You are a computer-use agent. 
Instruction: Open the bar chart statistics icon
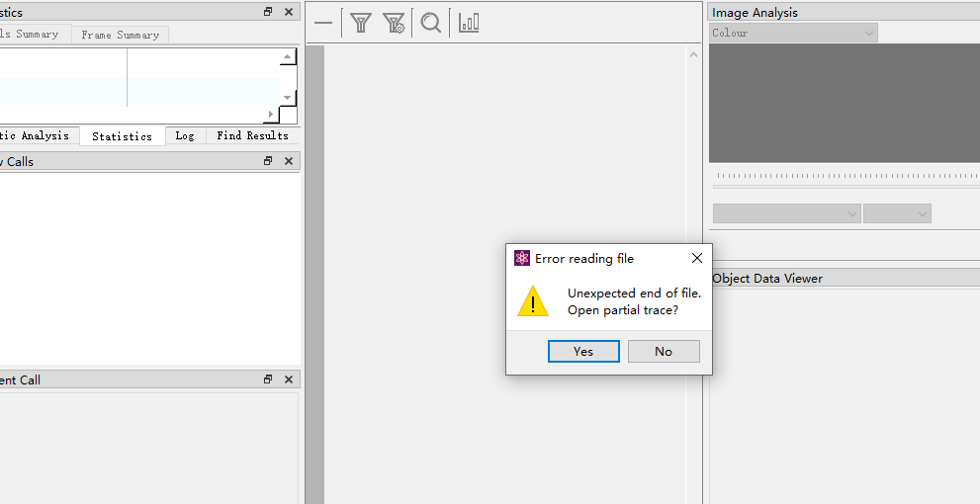pyautogui.click(x=469, y=23)
